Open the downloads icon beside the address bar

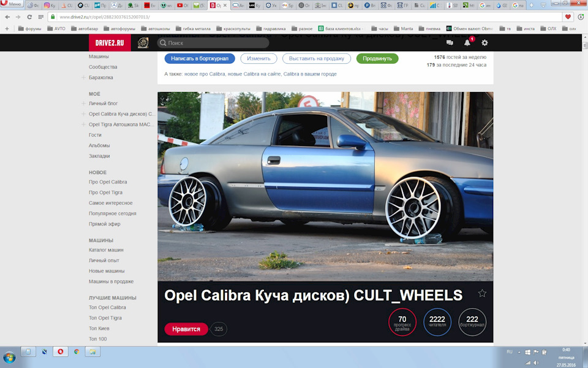(581, 17)
